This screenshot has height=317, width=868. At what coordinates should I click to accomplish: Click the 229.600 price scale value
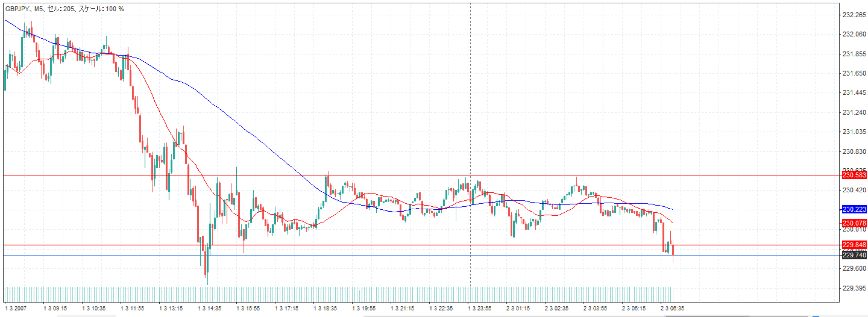point(854,269)
